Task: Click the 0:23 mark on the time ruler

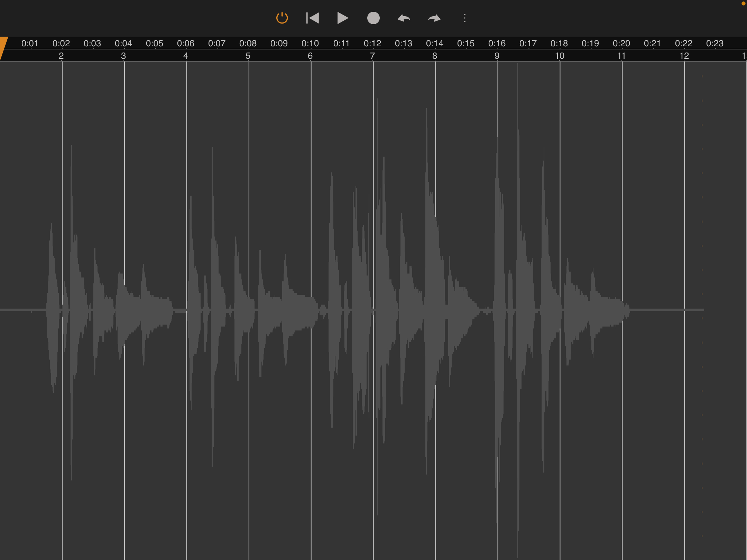Action: click(714, 44)
